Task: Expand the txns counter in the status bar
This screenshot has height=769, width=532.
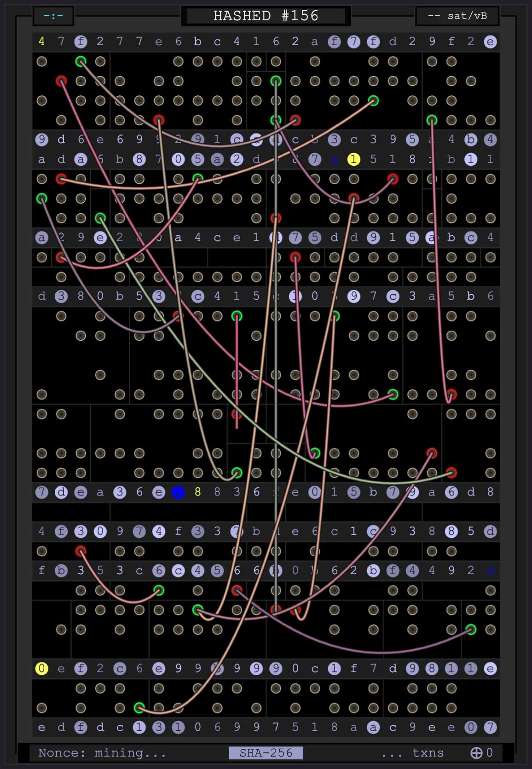Action: [428, 752]
